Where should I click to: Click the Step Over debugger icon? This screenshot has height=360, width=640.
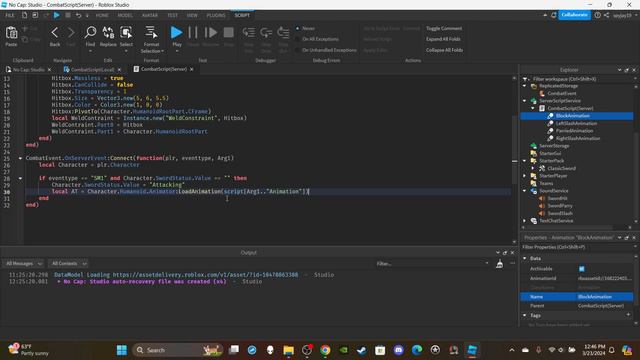[x=266, y=33]
